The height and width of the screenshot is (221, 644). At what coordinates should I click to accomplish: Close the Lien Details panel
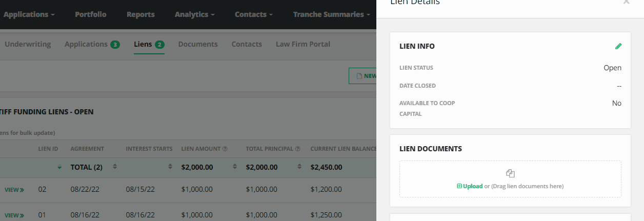626,2
